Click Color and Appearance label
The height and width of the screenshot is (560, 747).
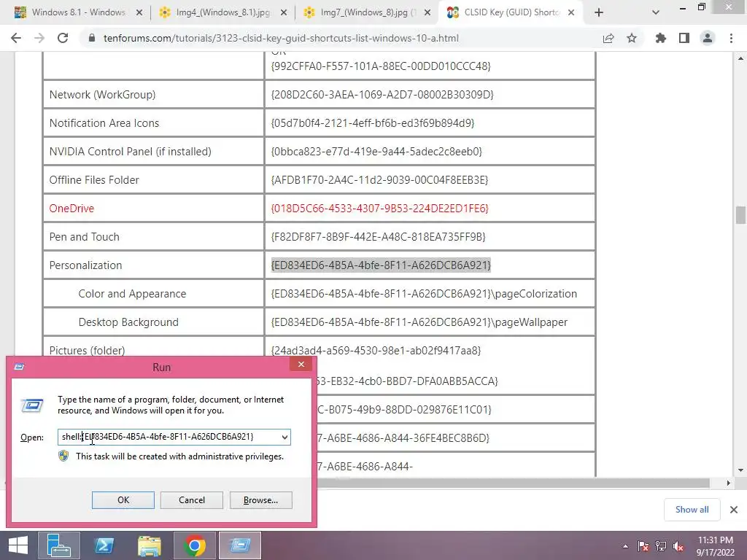[132, 294]
